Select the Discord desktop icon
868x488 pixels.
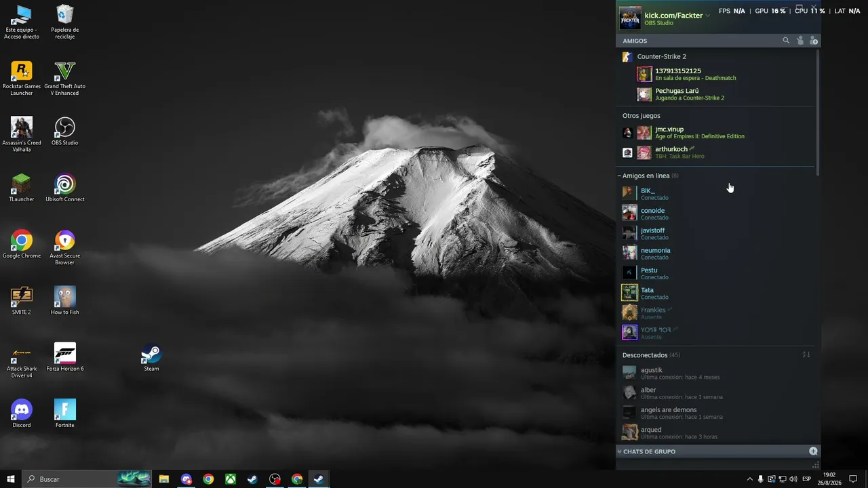22,414
